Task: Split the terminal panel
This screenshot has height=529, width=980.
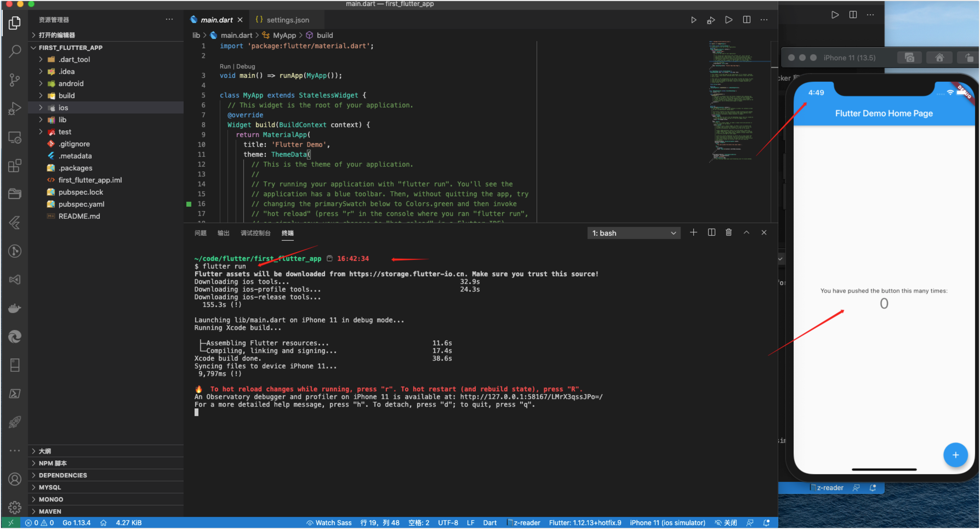Action: pyautogui.click(x=711, y=232)
